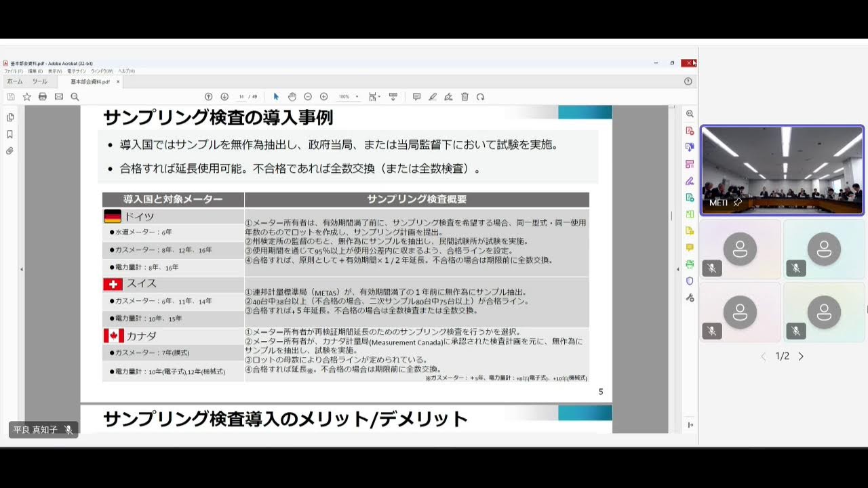Viewport: 868px width, 488px height.
Task: Open Create PDF tool in right pane
Action: pyautogui.click(x=690, y=131)
